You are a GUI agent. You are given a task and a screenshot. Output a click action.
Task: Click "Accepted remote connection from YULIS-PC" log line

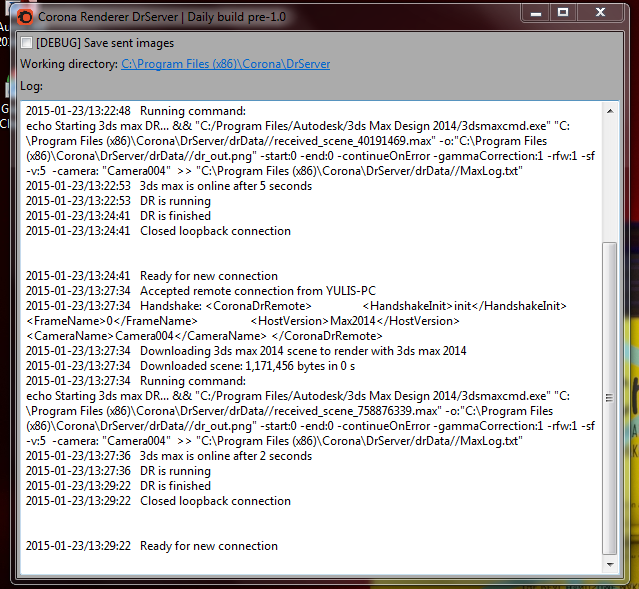201,291
